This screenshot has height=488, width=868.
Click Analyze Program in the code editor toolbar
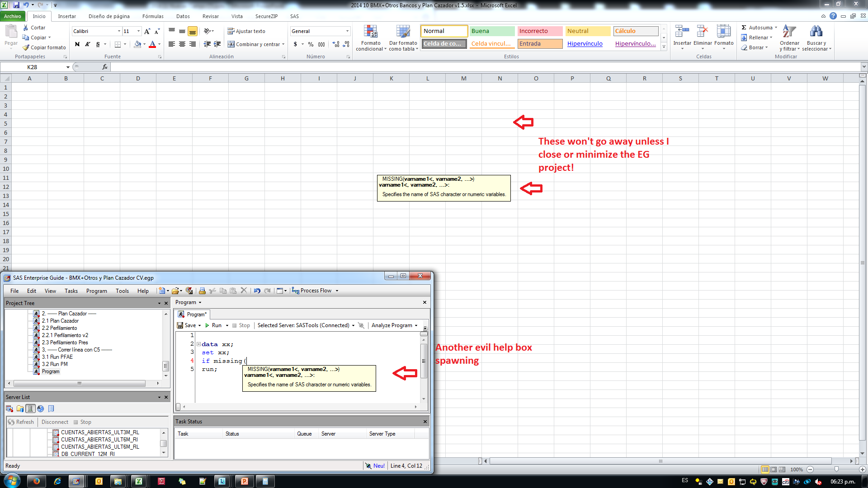[392, 325]
